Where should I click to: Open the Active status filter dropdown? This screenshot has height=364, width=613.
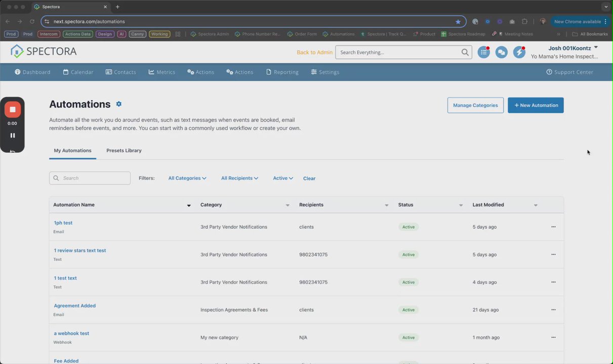pos(283,178)
